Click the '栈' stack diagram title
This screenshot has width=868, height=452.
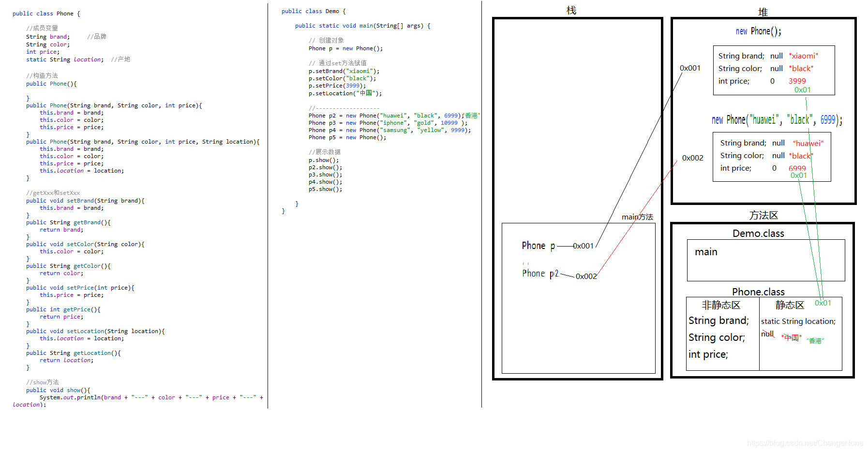point(571,10)
